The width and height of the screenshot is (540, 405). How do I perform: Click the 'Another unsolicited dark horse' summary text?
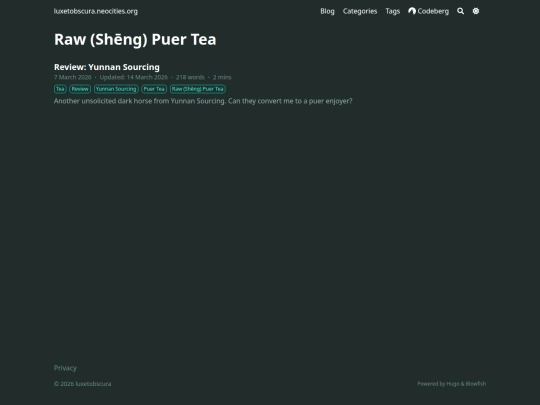[x=203, y=101]
